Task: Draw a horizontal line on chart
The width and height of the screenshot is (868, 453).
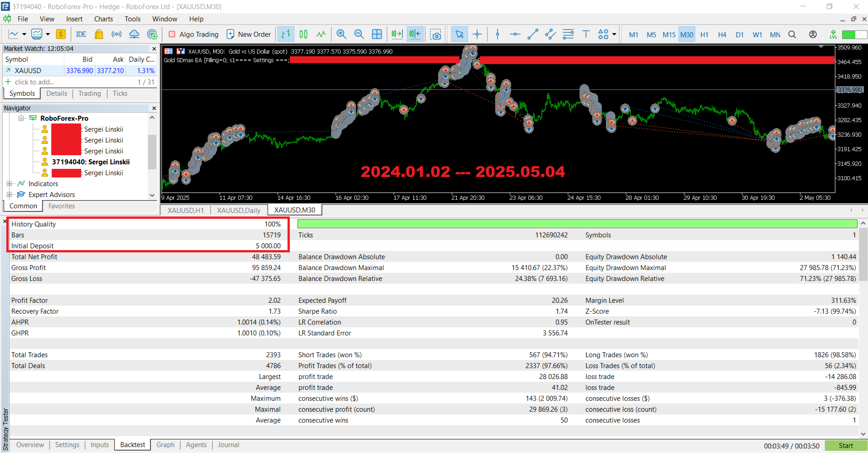Action: coord(515,34)
